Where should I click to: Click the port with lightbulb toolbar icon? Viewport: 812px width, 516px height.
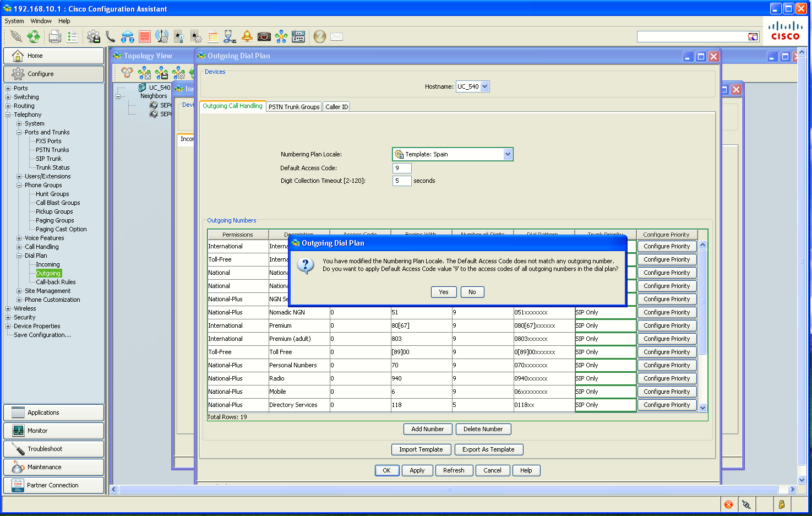[x=179, y=36]
